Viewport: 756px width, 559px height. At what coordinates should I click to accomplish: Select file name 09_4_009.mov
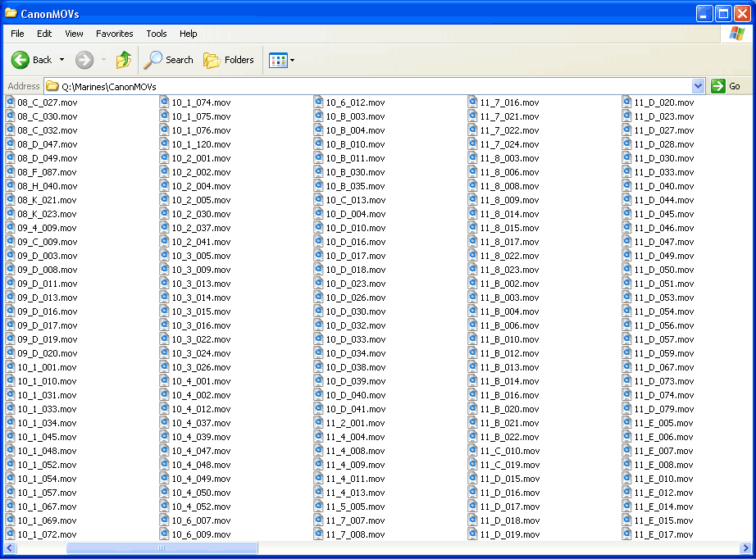[x=48, y=228]
